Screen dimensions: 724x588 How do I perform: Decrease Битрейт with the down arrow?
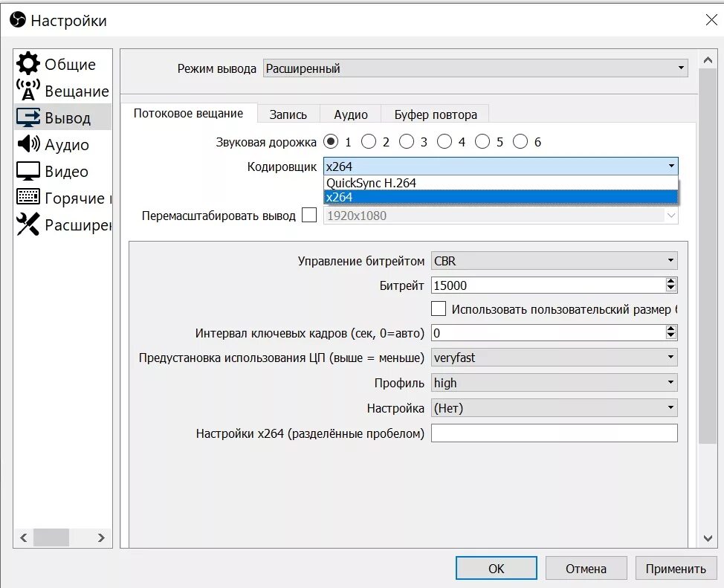671,289
